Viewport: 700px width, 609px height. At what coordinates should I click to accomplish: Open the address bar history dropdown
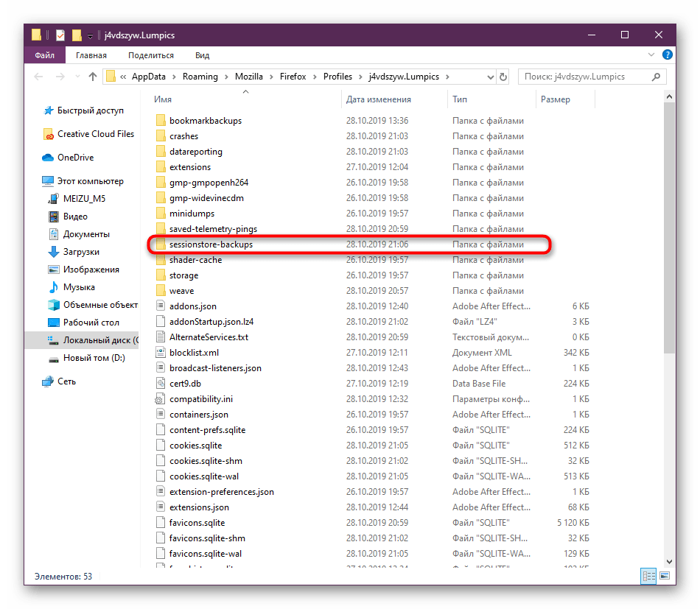489,77
